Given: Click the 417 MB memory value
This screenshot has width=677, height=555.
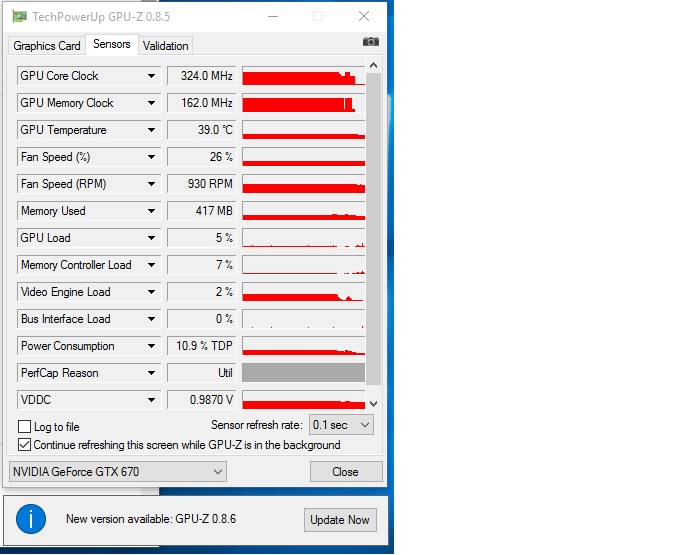Looking at the screenshot, I should [202, 211].
